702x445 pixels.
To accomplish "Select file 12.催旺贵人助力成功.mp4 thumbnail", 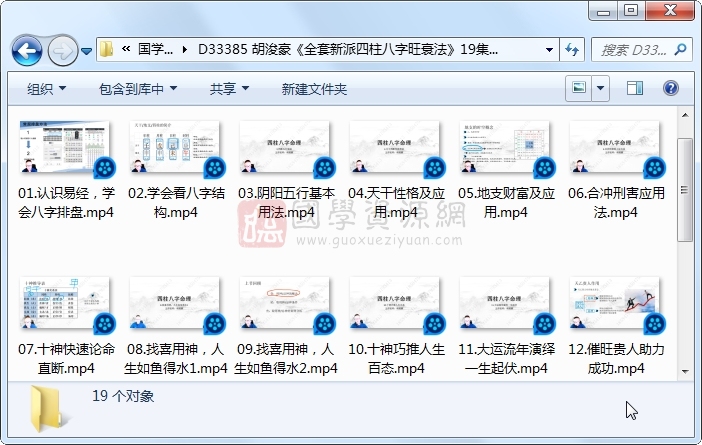I will [x=615, y=304].
